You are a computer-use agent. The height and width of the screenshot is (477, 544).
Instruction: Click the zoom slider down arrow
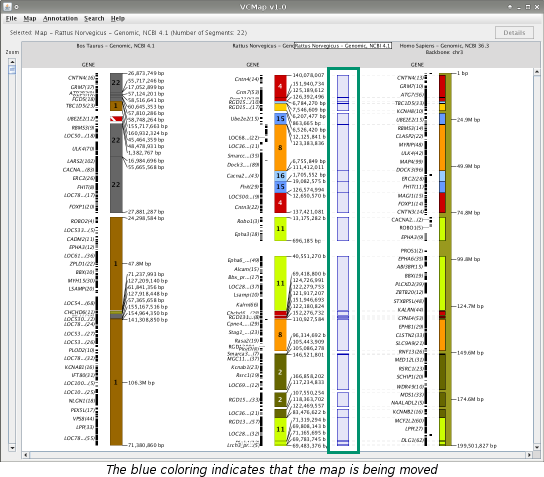point(12,448)
